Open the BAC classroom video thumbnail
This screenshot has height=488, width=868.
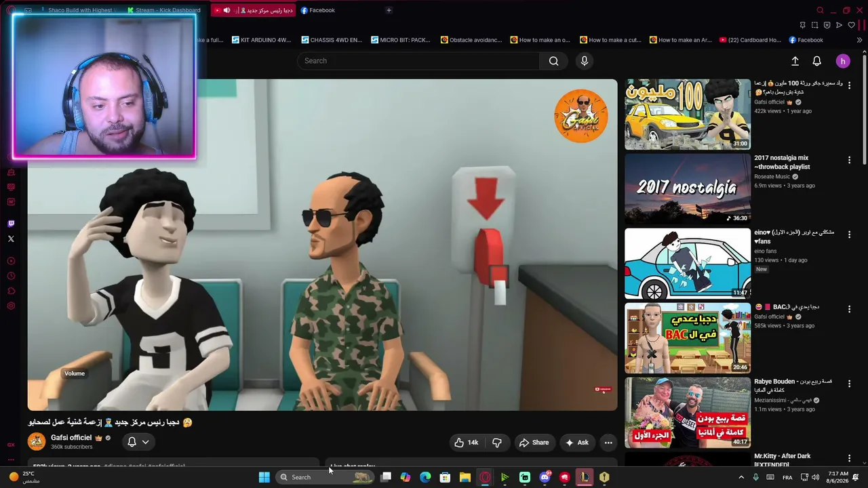(x=688, y=338)
